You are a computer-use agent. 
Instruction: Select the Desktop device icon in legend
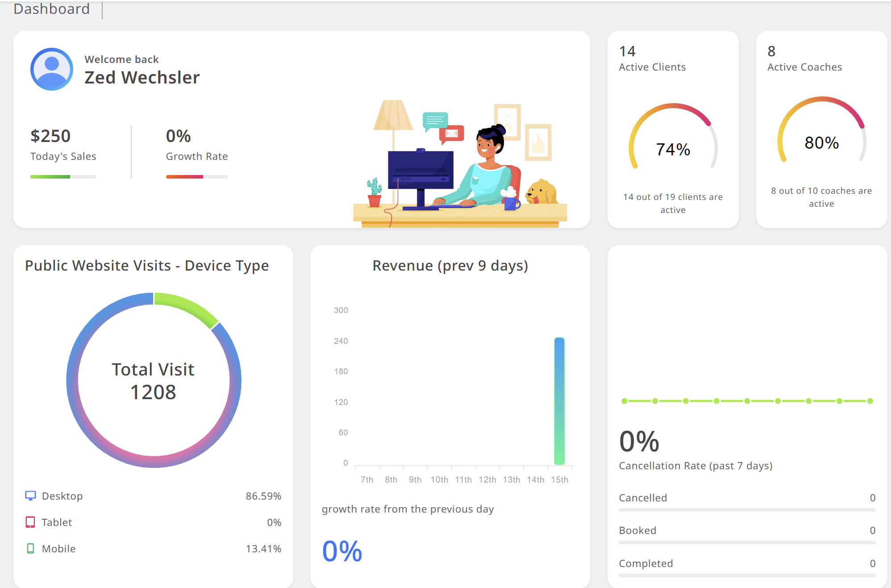29,496
